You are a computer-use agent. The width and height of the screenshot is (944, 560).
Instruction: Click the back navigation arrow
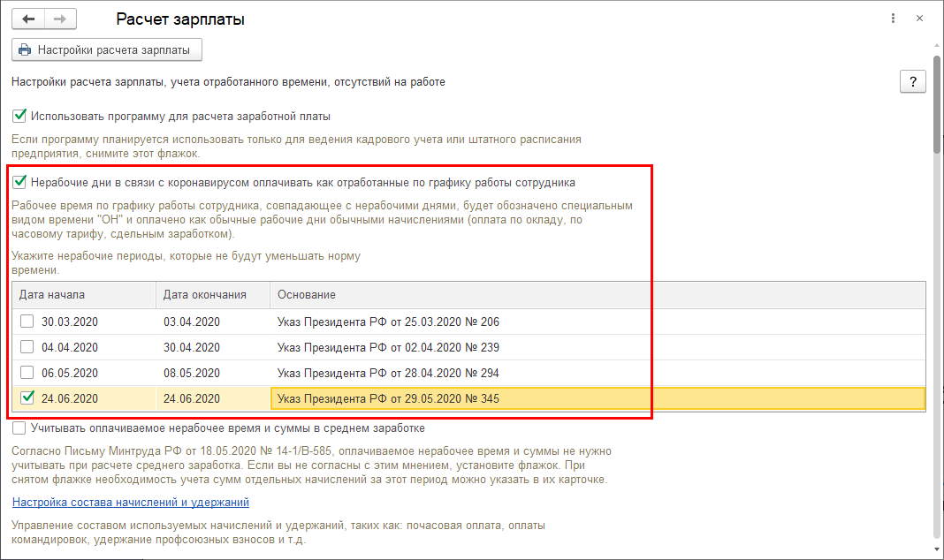(x=28, y=19)
